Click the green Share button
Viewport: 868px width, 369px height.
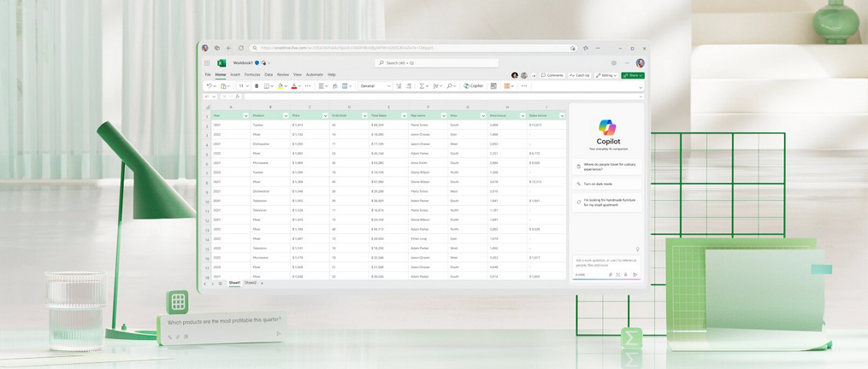[x=633, y=75]
